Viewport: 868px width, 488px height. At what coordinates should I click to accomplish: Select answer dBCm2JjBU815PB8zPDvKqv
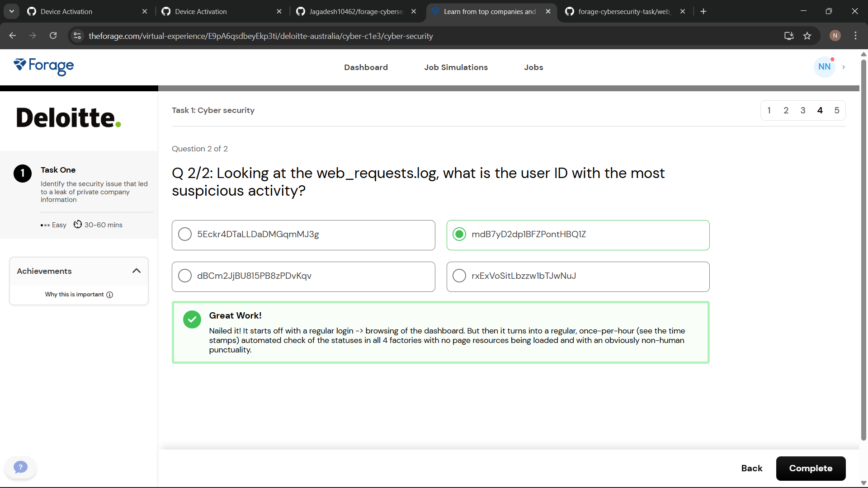[185, 276]
